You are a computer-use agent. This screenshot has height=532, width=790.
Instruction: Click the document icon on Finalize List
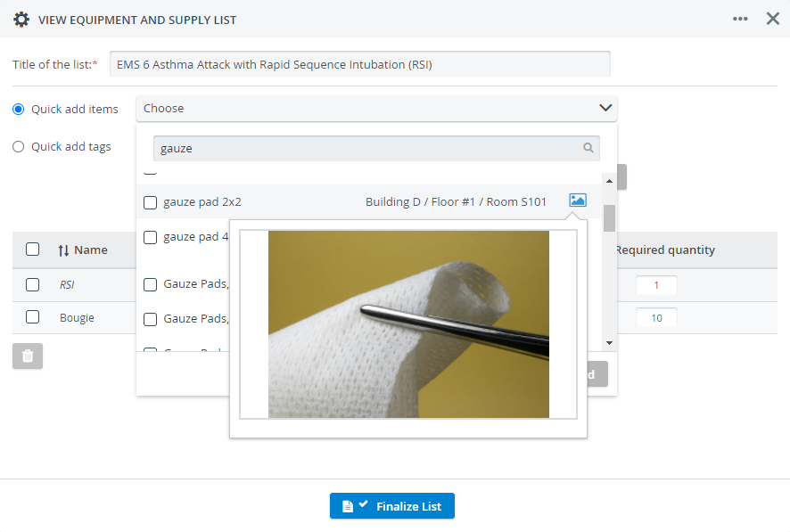pos(348,506)
